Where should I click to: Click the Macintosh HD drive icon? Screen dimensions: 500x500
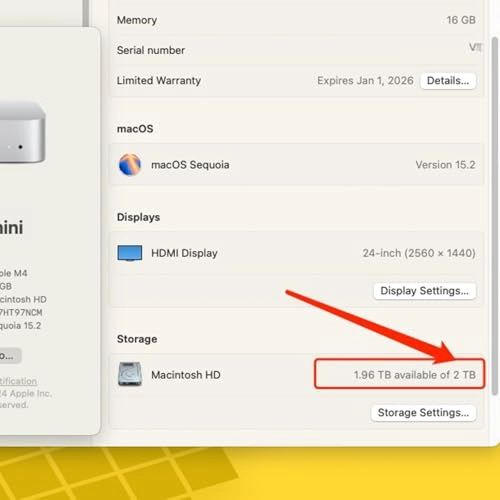point(130,374)
